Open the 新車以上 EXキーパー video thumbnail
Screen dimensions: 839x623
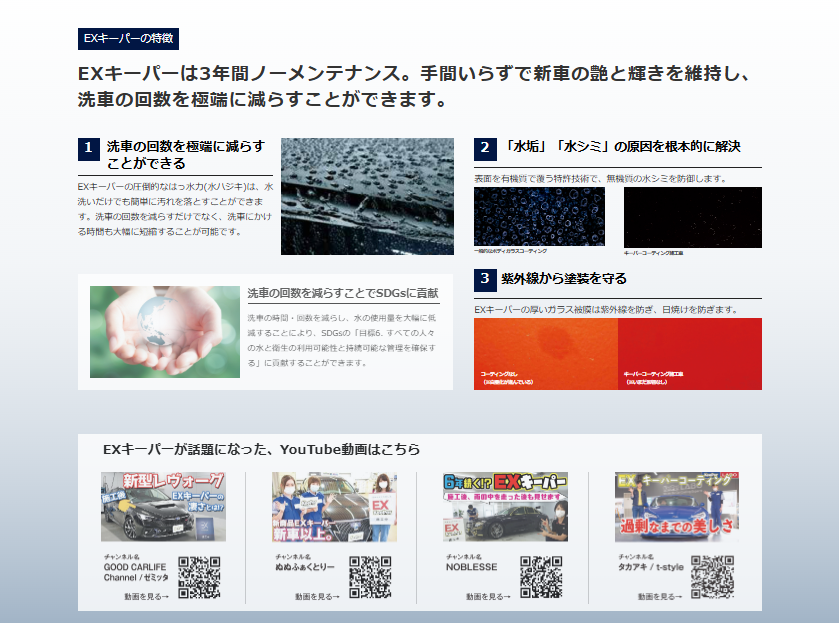pyautogui.click(x=334, y=507)
